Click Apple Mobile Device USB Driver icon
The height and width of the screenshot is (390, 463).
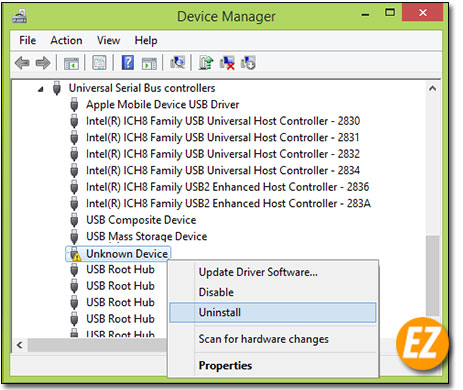(x=74, y=105)
